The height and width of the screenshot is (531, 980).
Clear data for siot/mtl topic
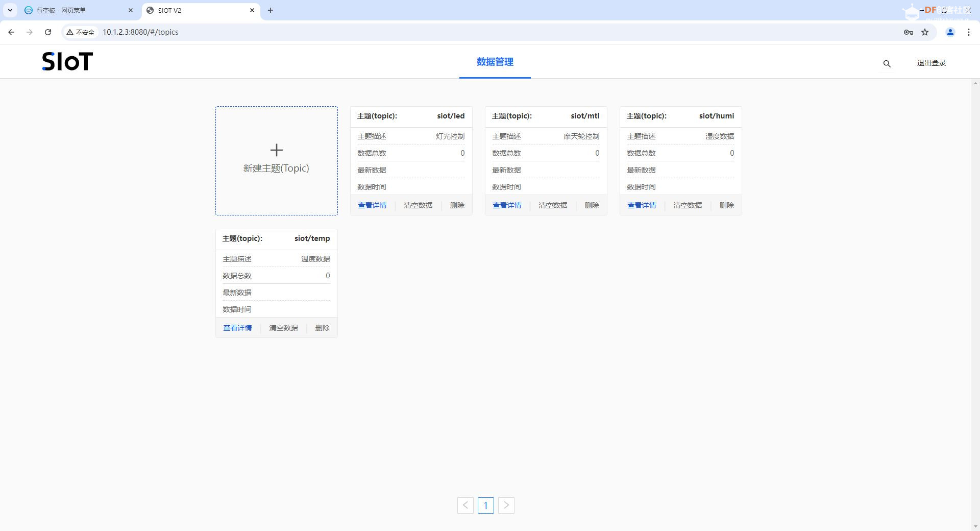pyautogui.click(x=553, y=205)
